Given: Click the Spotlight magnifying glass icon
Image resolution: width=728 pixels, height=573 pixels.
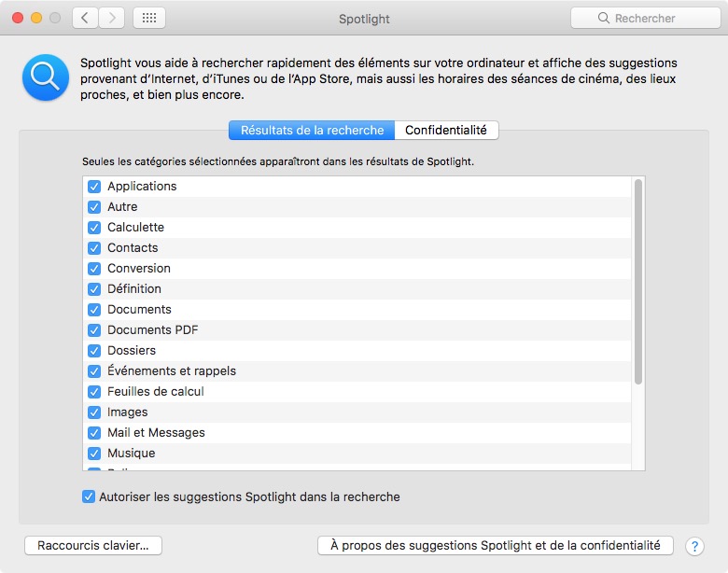Looking at the screenshot, I should [x=45, y=78].
